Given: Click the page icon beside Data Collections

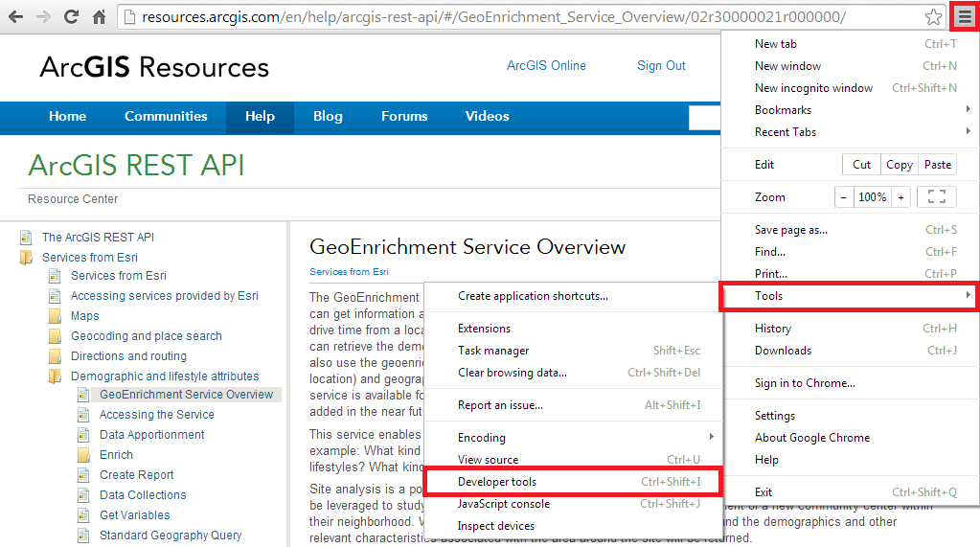Looking at the screenshot, I should point(83,495).
